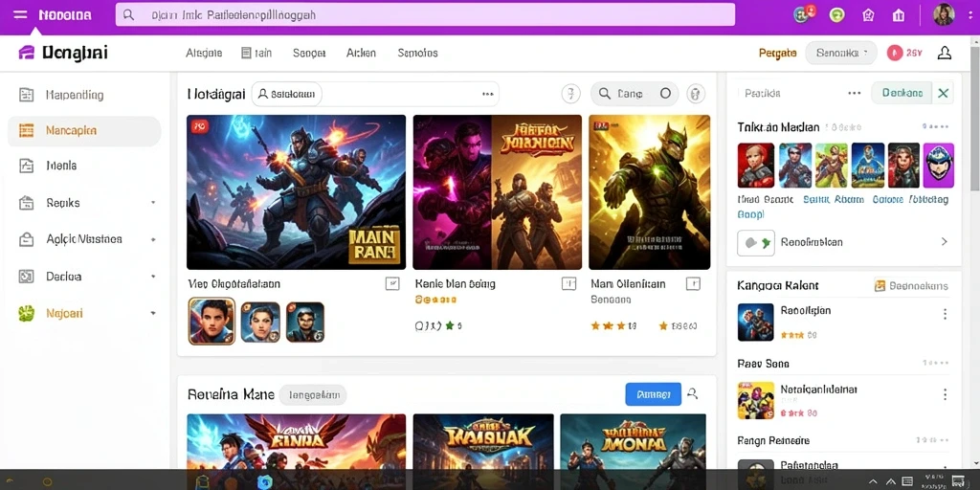The height and width of the screenshot is (490, 980).
Task: Open the Semoios nav tab
Action: [x=417, y=54]
